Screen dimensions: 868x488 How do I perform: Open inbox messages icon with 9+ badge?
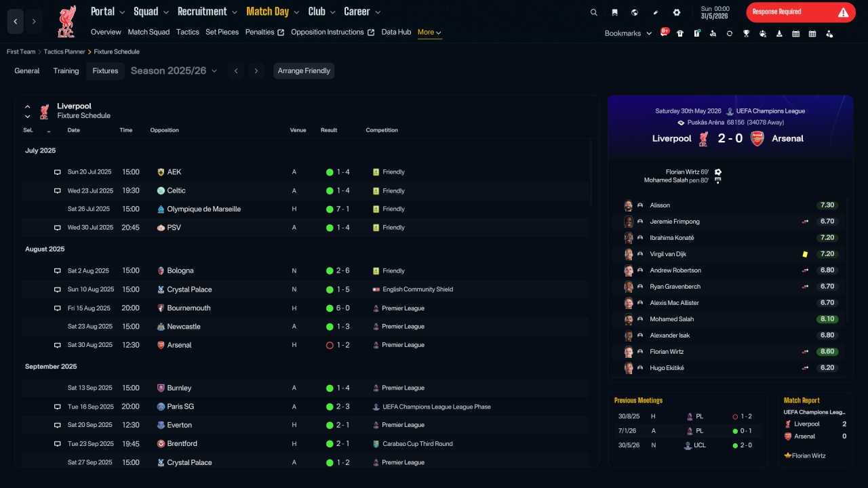pos(664,33)
